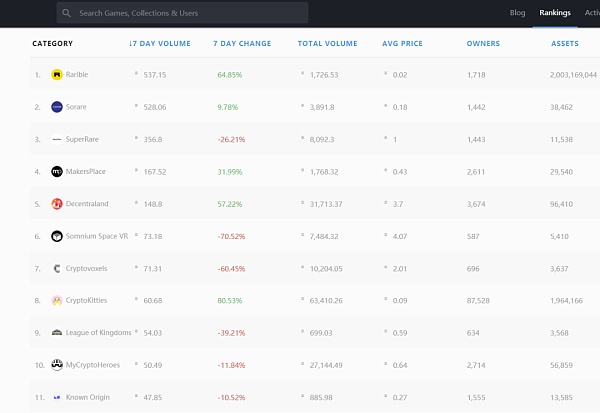600x413 pixels.
Task: Open the League of Kingdoms collection link
Action: point(100,333)
